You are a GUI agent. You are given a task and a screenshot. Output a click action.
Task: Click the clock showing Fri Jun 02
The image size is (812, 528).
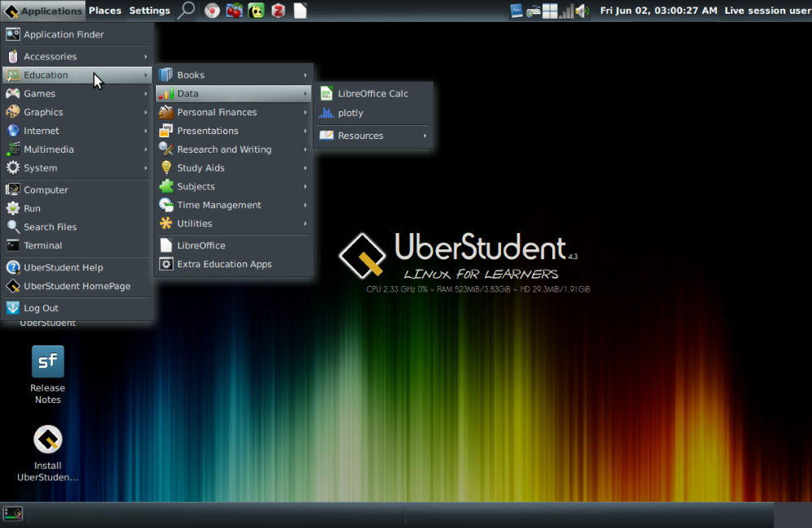coord(659,11)
